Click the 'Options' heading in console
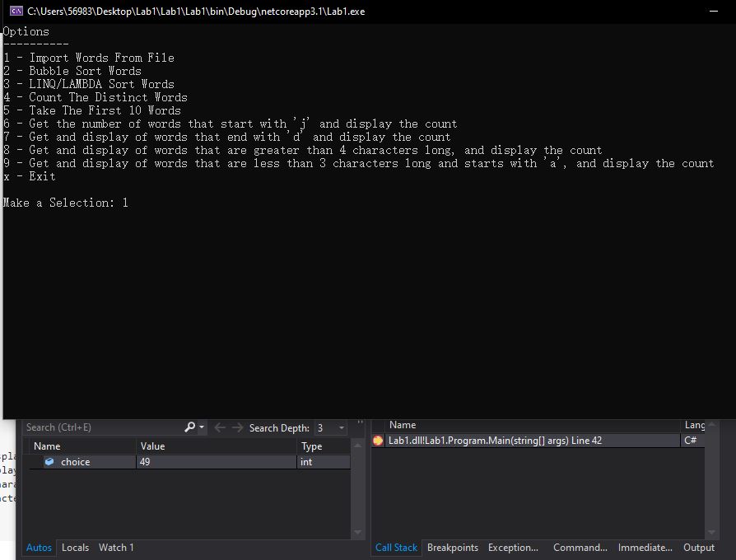This screenshot has height=560, width=736. [26, 31]
